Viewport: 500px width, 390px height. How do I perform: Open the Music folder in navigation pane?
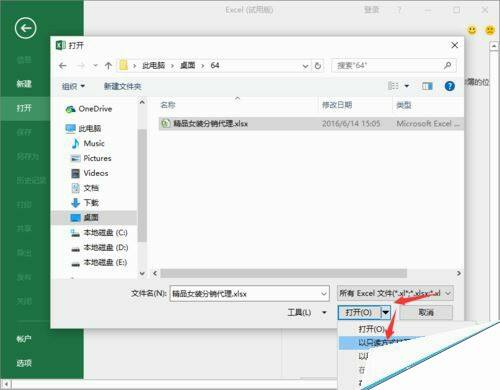pos(88,143)
